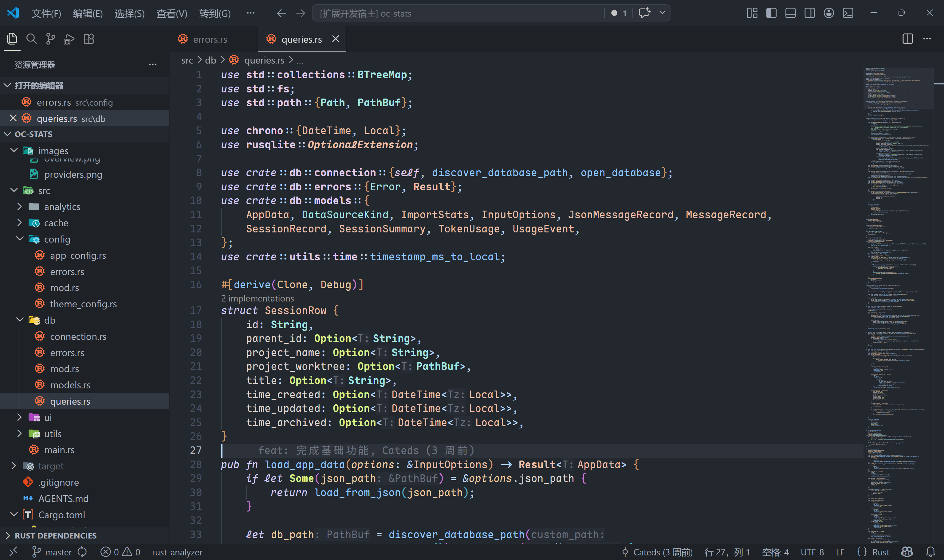Open remote window indicator in status bar
This screenshot has height=560, width=944.
[13, 552]
